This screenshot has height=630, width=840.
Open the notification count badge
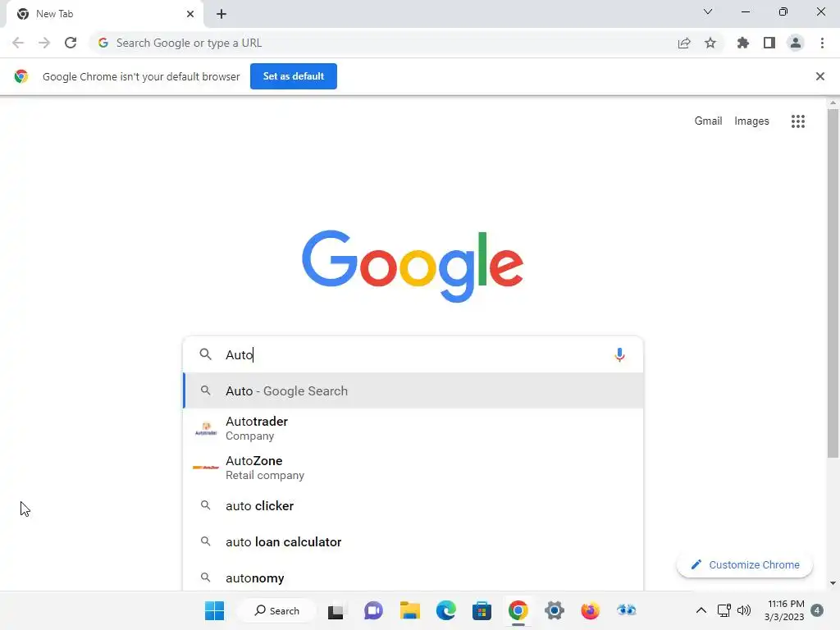pos(817,610)
